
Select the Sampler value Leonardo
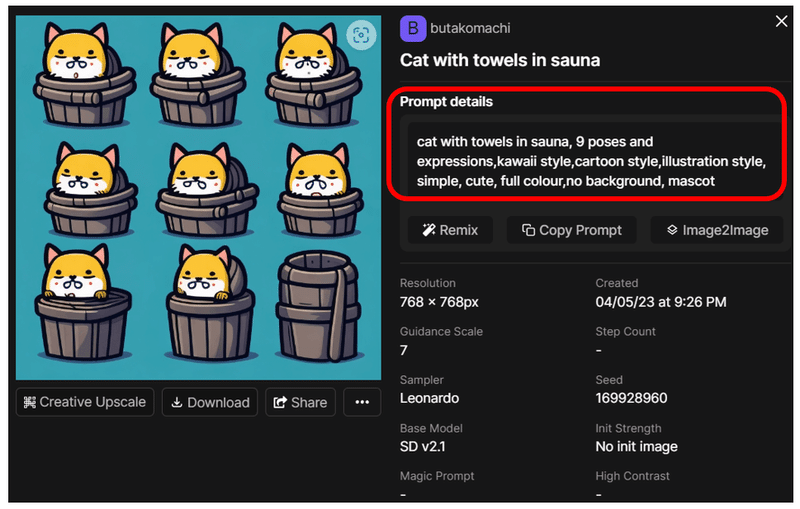click(429, 398)
